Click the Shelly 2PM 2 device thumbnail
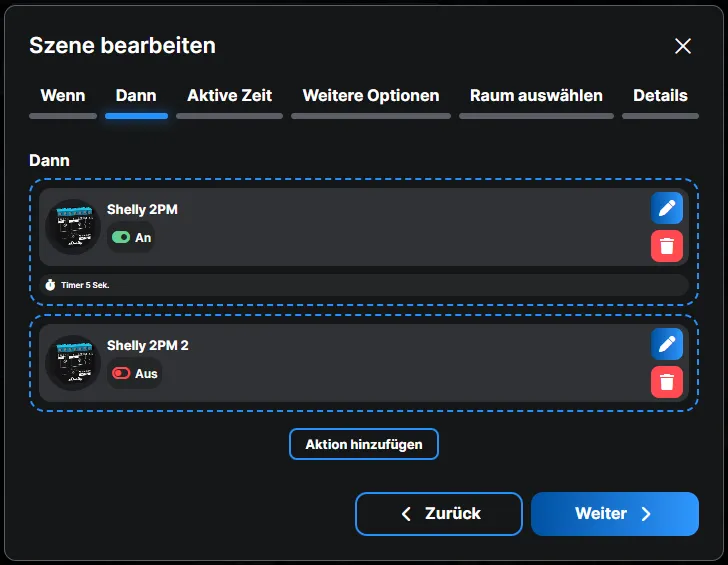Image resolution: width=728 pixels, height=565 pixels. tap(73, 362)
